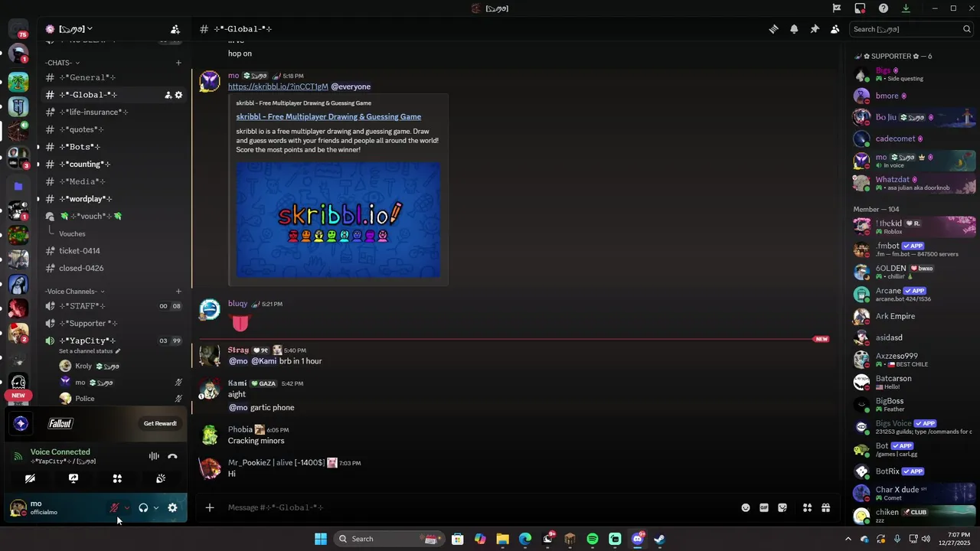Toggle headphone deafen
980x551 pixels.
(143, 507)
